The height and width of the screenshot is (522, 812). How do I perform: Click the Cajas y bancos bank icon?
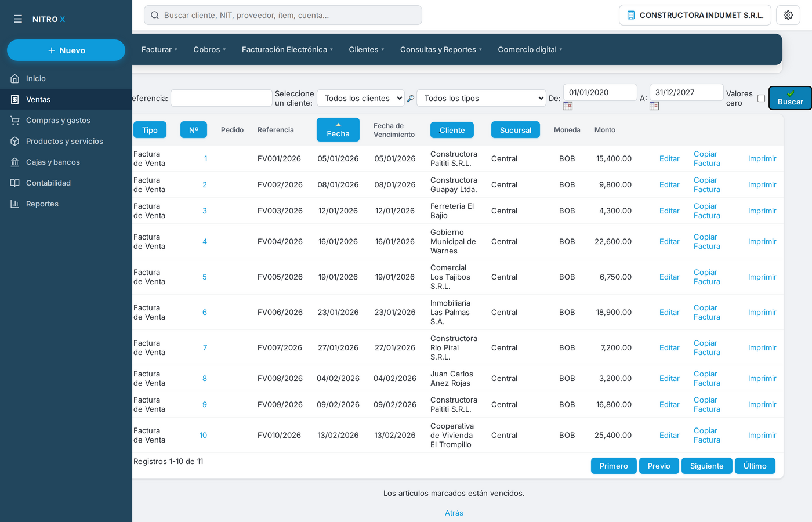(x=15, y=162)
